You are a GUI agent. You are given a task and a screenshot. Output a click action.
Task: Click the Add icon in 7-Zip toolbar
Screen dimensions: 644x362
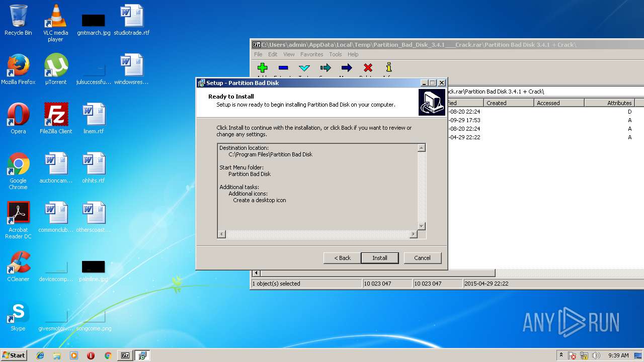tap(262, 68)
